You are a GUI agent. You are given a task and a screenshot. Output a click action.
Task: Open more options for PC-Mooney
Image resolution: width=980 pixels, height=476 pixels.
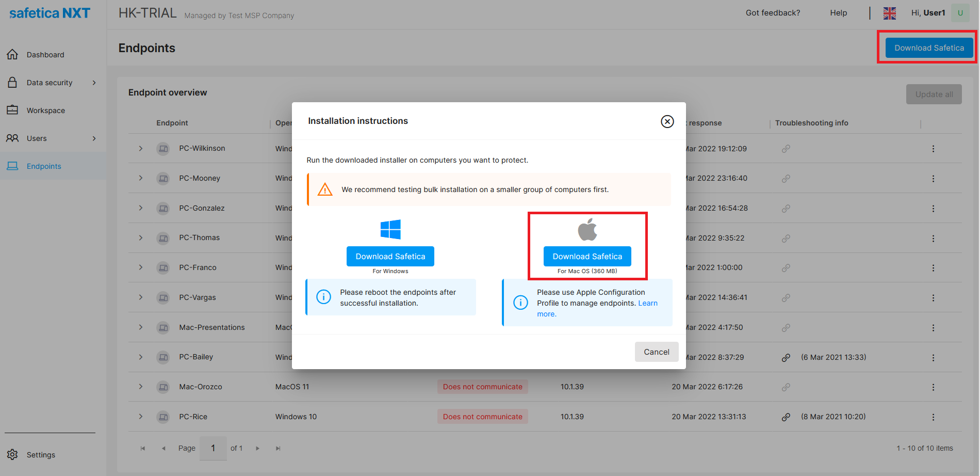(933, 179)
